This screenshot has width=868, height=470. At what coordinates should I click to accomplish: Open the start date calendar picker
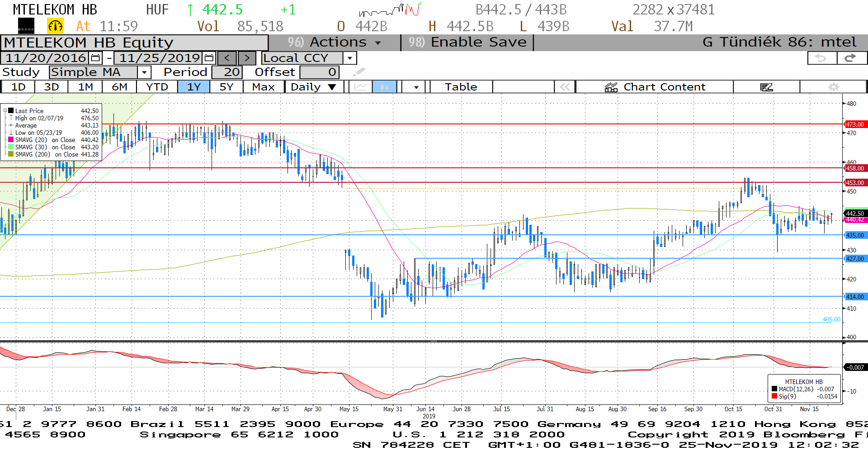tap(95, 58)
